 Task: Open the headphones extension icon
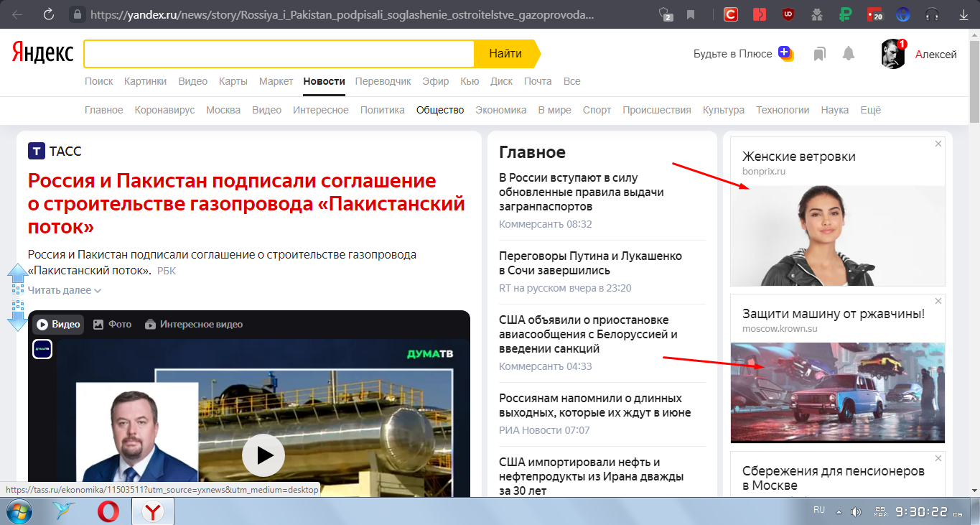click(x=933, y=14)
